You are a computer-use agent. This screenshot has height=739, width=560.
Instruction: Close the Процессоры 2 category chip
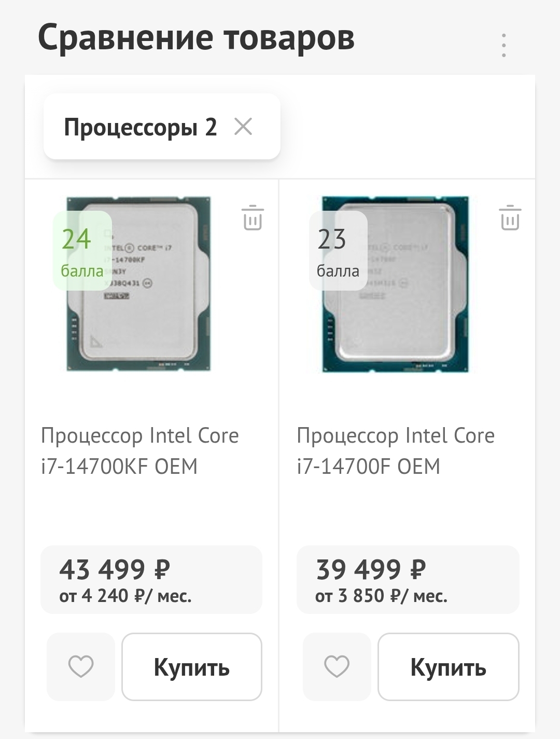[x=243, y=126]
